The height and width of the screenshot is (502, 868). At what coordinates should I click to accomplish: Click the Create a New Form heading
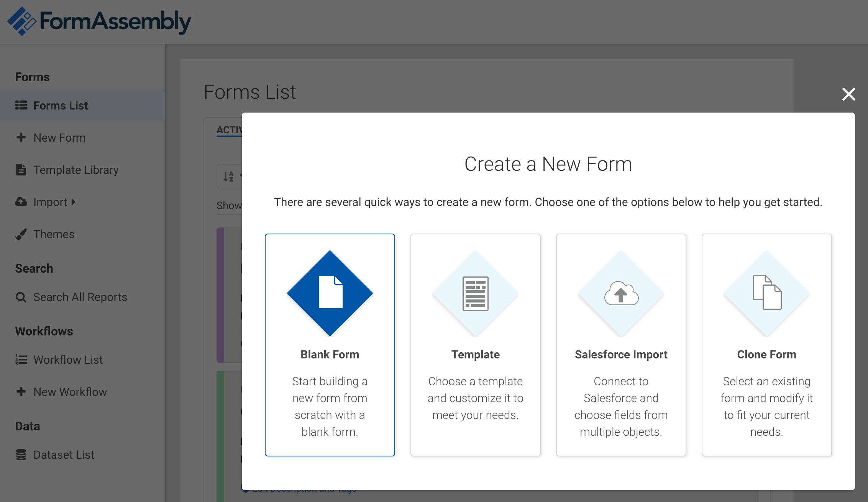(548, 164)
